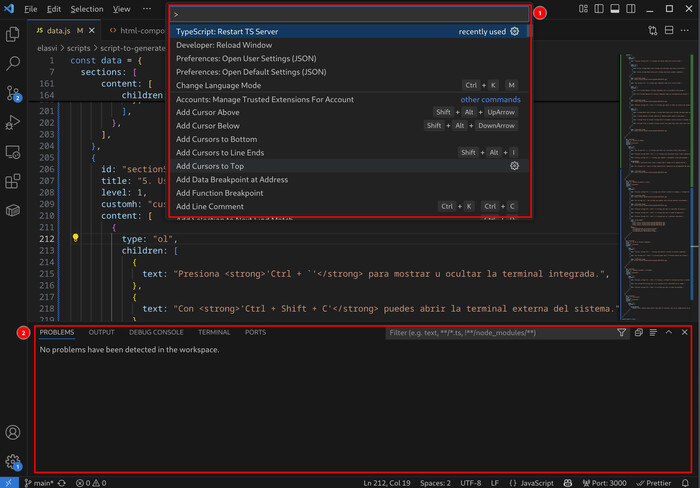Click UTF-8 encoding in status bar
Screen dimensions: 700x488
[x=471, y=483]
